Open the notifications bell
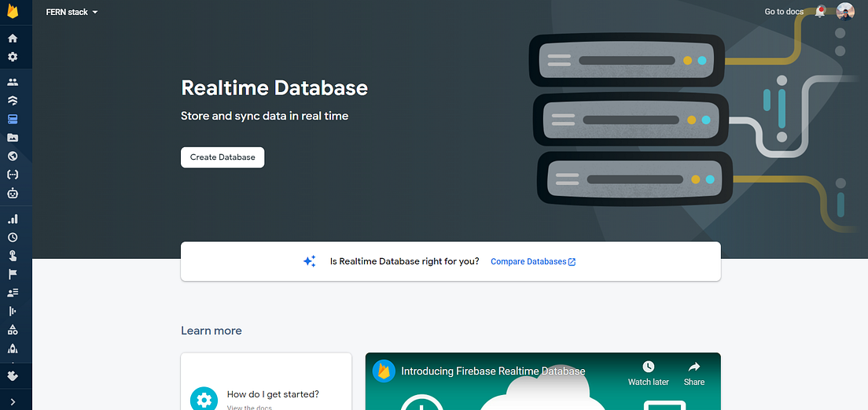Viewport: 868px width, 410px height. (820, 12)
